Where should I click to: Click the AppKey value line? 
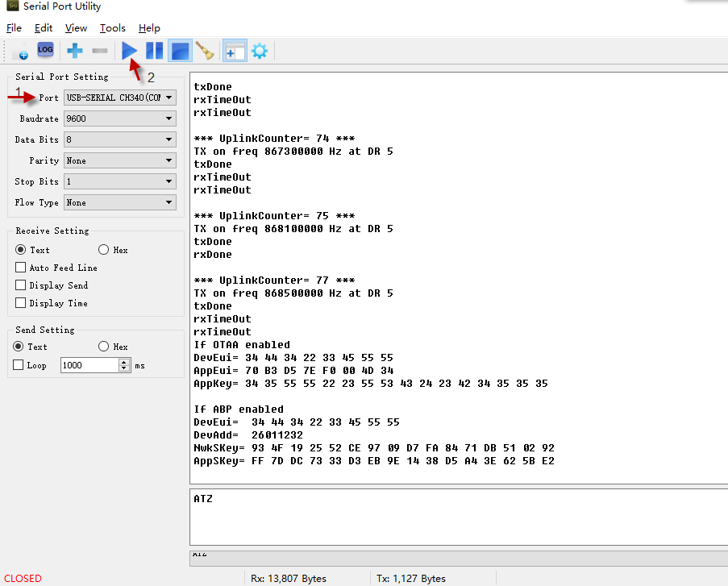tap(371, 384)
